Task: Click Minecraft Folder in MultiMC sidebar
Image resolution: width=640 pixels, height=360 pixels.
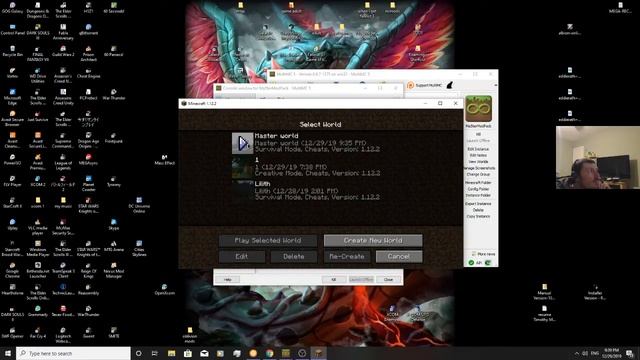Action: pyautogui.click(x=478, y=183)
